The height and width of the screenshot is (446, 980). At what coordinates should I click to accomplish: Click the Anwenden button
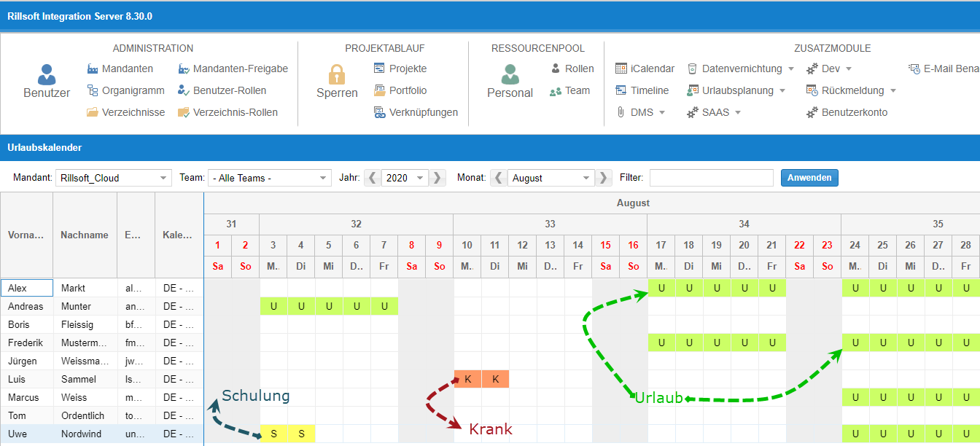click(x=809, y=178)
